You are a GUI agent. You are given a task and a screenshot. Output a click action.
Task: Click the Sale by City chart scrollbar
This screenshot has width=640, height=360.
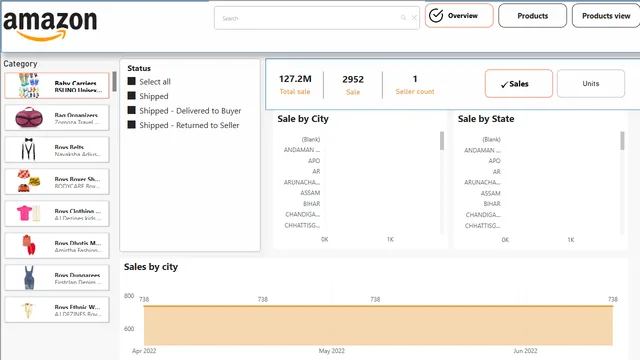[x=442, y=141]
